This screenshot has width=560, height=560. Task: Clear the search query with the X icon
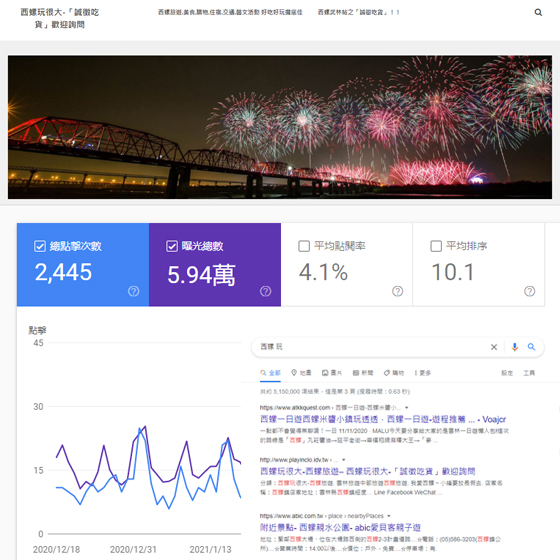point(494,347)
